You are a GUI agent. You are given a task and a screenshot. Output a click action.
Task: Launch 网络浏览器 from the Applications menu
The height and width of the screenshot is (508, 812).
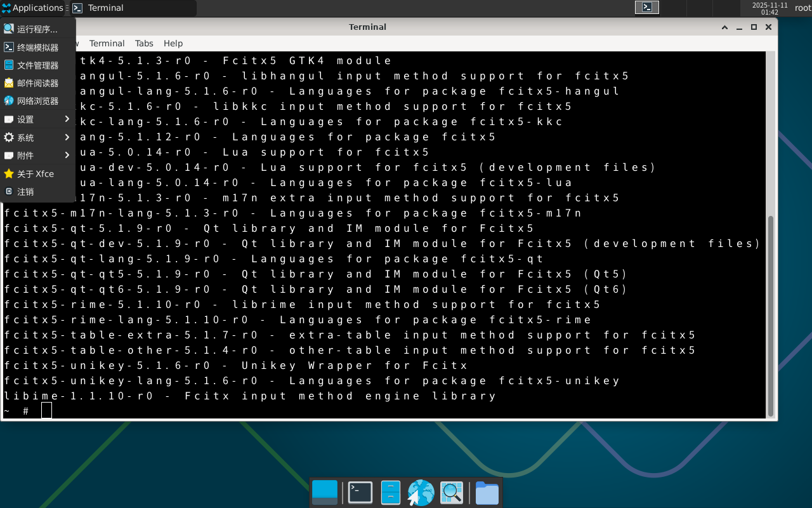point(37,101)
